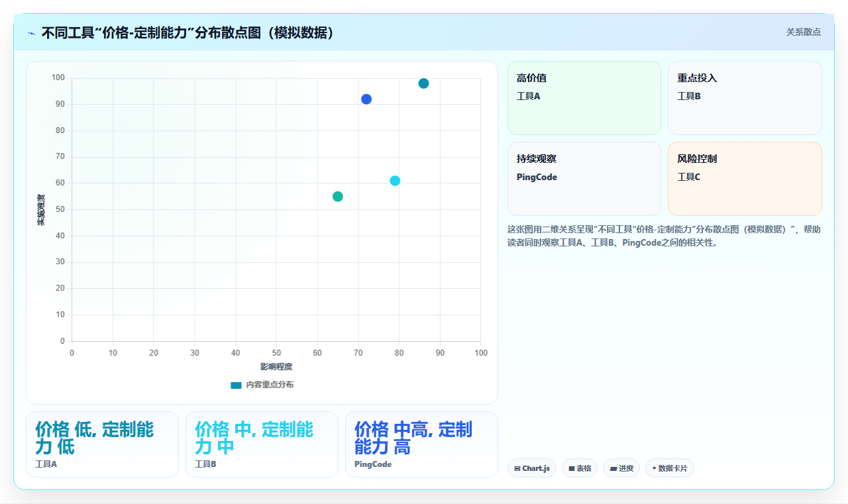Image resolution: width=848 pixels, height=504 pixels.
Task: Select the blue scatter point near 92
Action: 366,99
